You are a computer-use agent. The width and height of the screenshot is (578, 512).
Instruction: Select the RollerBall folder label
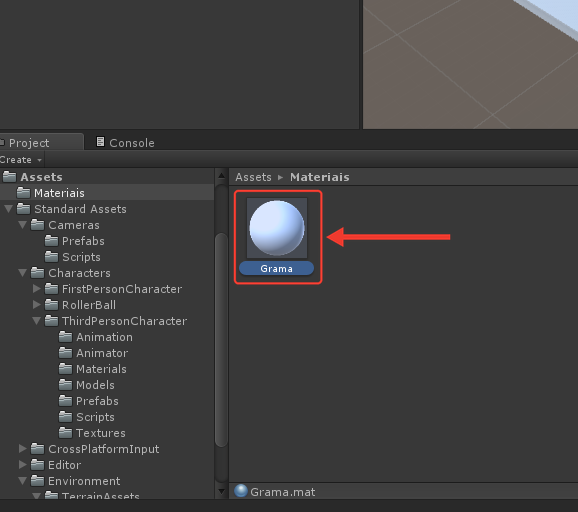[89, 305]
